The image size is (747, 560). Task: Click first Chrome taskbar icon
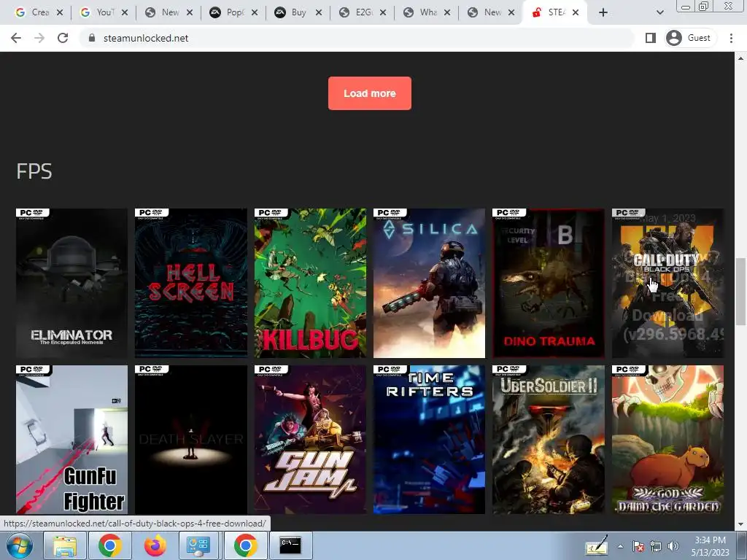(110, 545)
